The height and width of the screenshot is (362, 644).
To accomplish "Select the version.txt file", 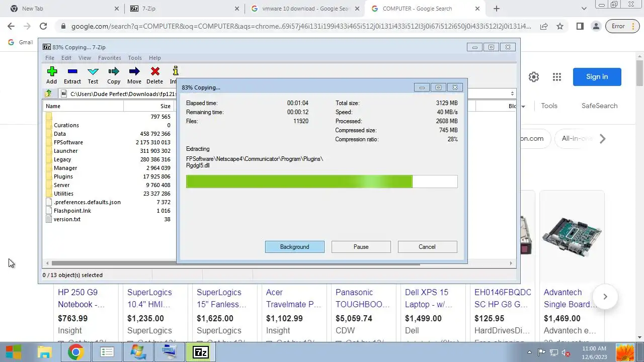I will point(67,219).
